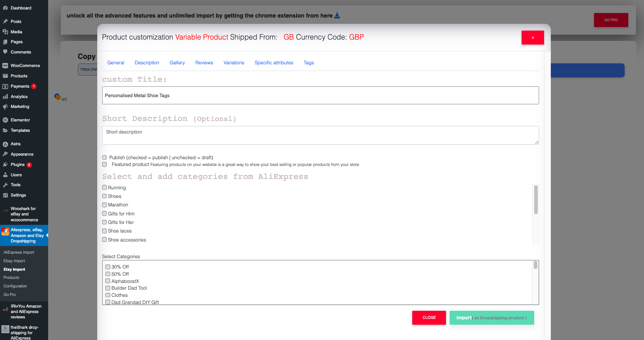Check the Shoe laces category

(104, 231)
